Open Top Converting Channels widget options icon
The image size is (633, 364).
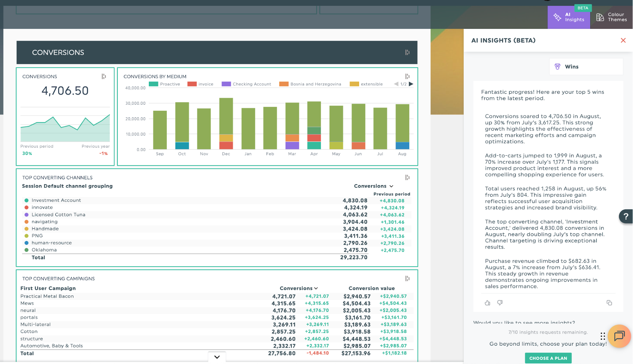(407, 178)
